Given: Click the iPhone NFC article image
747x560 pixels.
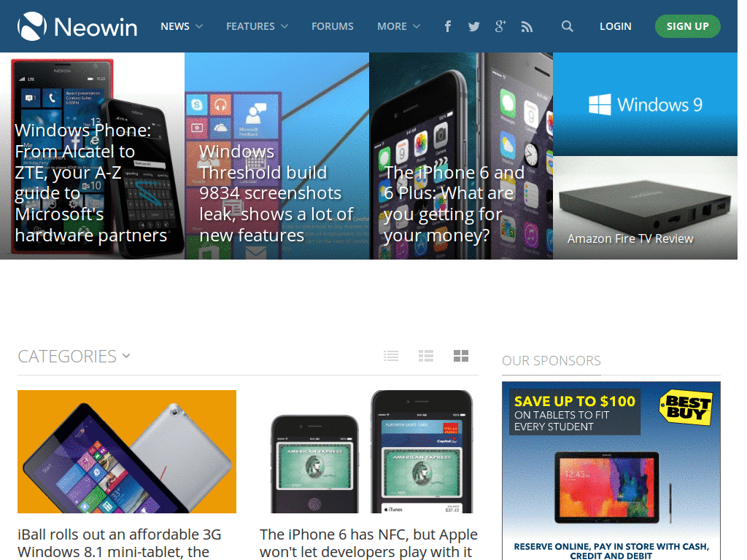Looking at the screenshot, I should tap(368, 451).
